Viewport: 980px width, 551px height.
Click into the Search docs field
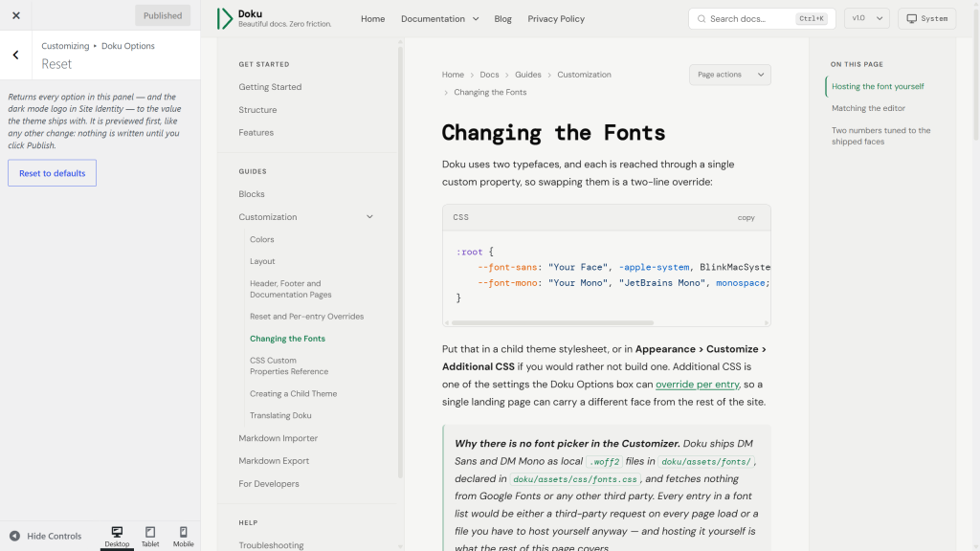click(762, 19)
